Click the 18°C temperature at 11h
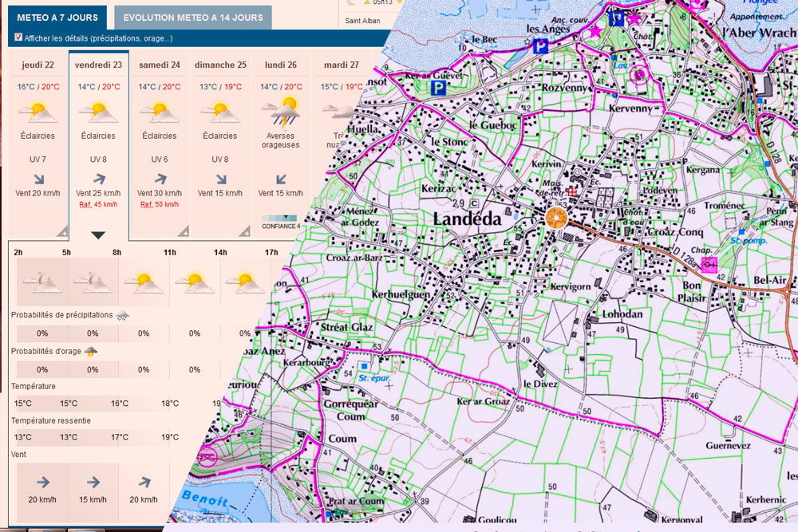 [170, 404]
